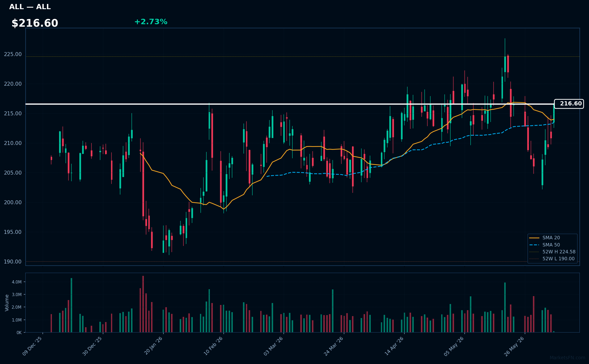Click the 09 Dec '25 date label
The height and width of the screenshot is (364, 589).
[x=32, y=346]
